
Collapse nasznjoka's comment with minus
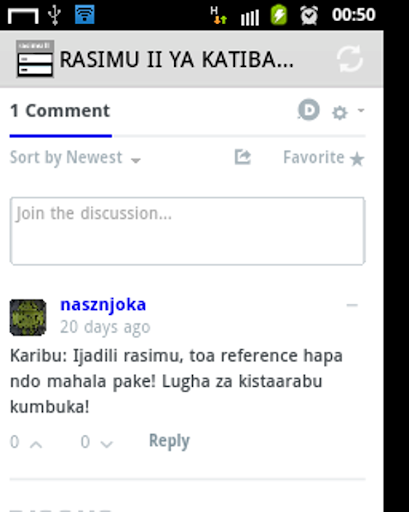tap(352, 305)
